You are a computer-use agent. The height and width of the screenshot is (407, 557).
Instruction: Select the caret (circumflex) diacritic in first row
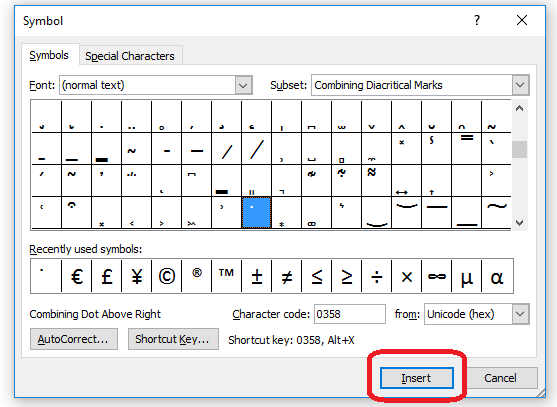(406, 116)
